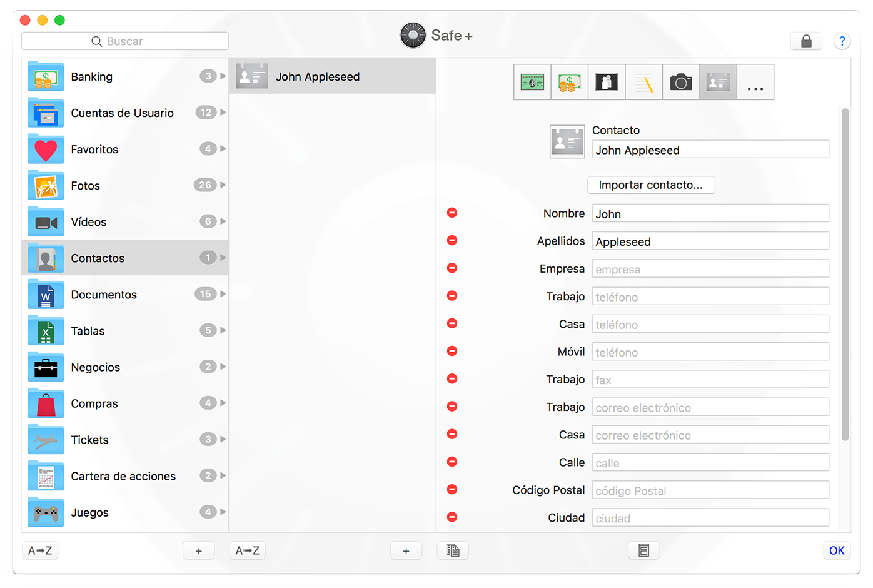Click the Apellidos field containing Appleseed
873x588 pixels.
(710, 241)
